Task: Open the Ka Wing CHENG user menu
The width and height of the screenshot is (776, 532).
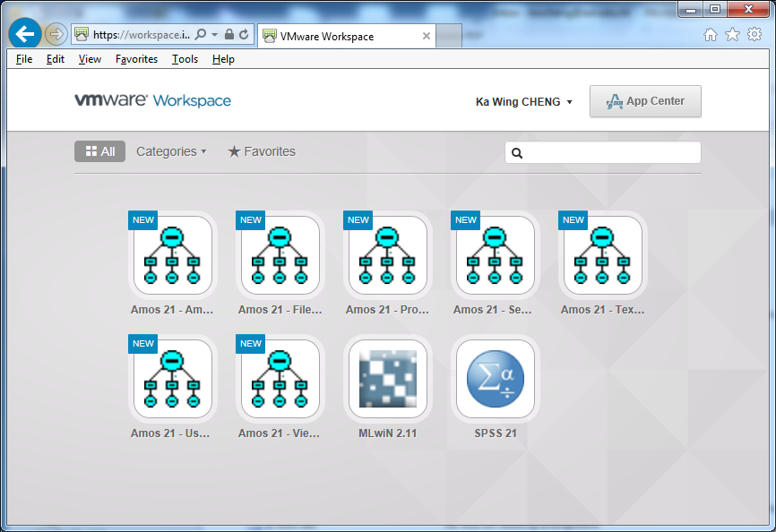Action: click(x=523, y=102)
